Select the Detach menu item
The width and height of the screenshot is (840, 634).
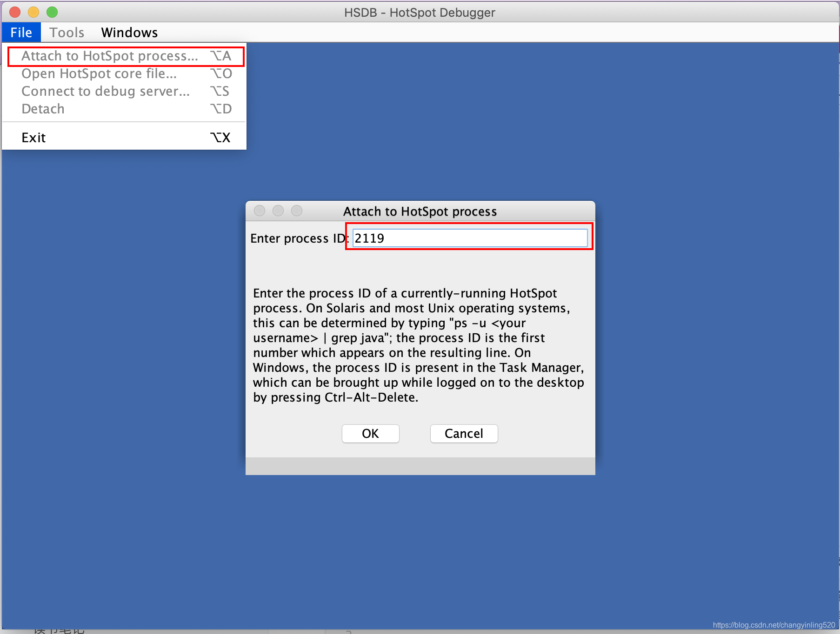(125, 109)
